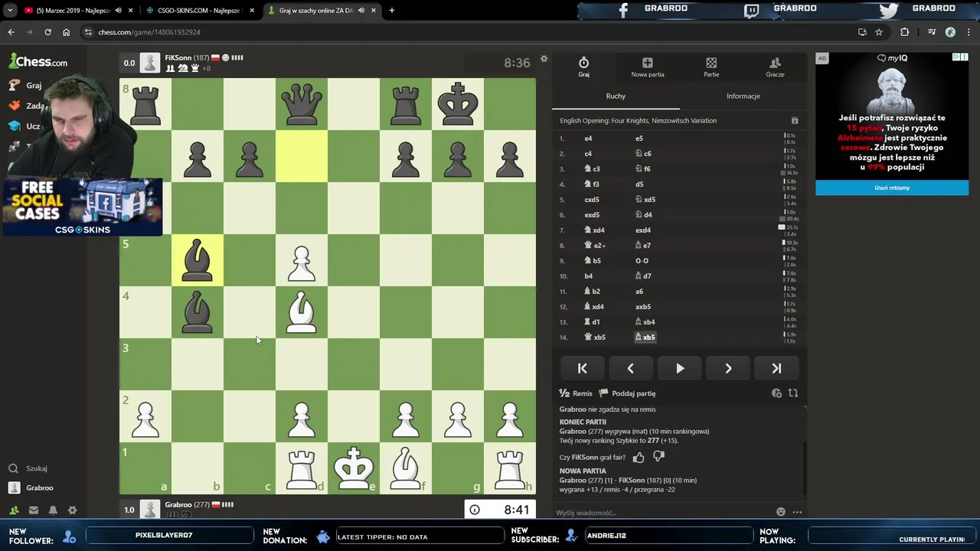
Task: Resign using Poddaj partię
Action: (627, 393)
